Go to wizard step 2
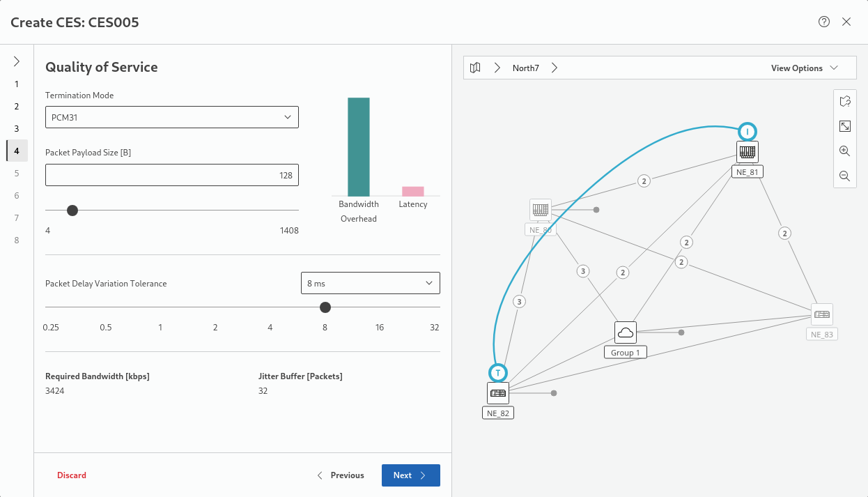The image size is (868, 497). (x=17, y=107)
